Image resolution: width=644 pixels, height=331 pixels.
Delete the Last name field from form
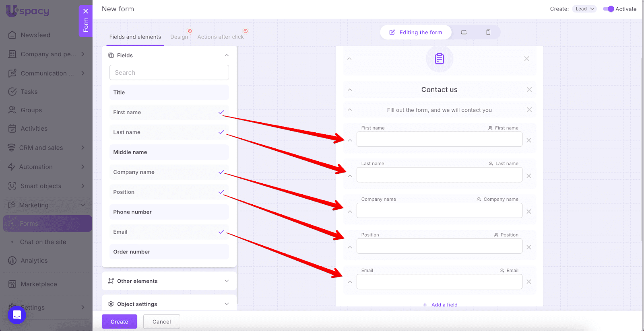[529, 176]
